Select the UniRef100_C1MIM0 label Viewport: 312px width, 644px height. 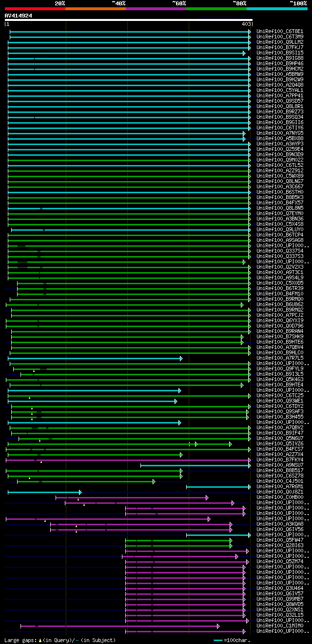(x=280, y=626)
